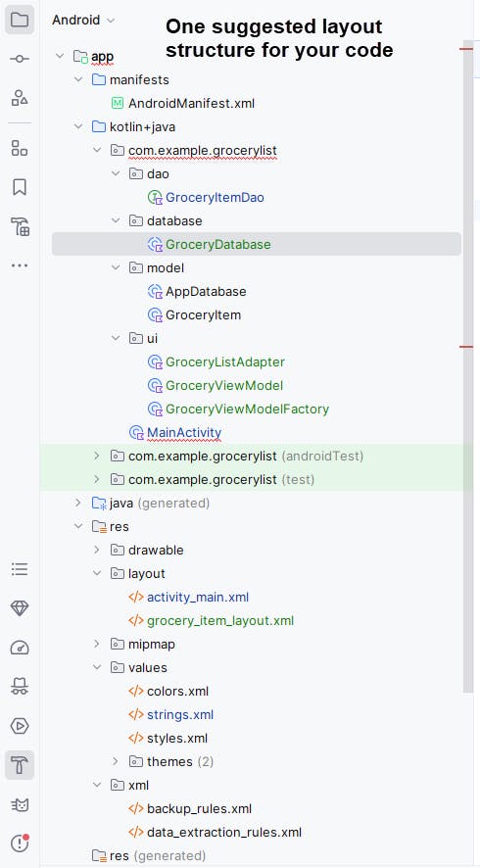Image resolution: width=480 pixels, height=868 pixels.
Task: Click the project tree vertical scrollbar
Action: coord(468,365)
